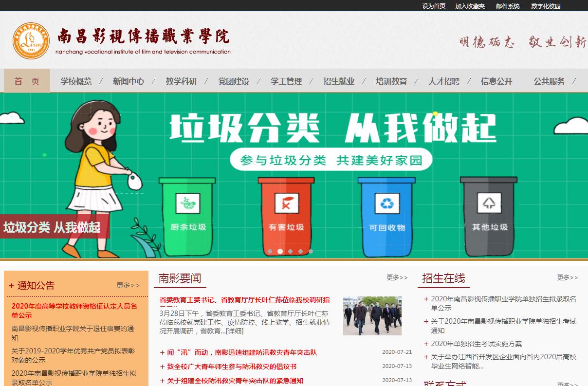Go to 数字化校园 portal

(x=546, y=6)
